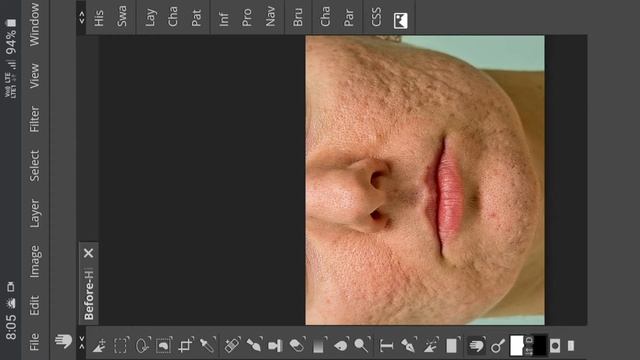Open the File menu

(34, 342)
